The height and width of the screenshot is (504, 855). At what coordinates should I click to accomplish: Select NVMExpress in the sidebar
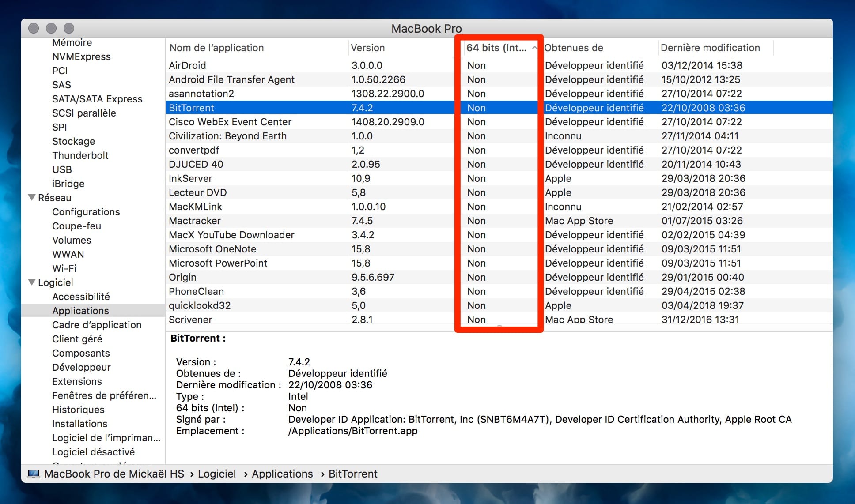(81, 56)
